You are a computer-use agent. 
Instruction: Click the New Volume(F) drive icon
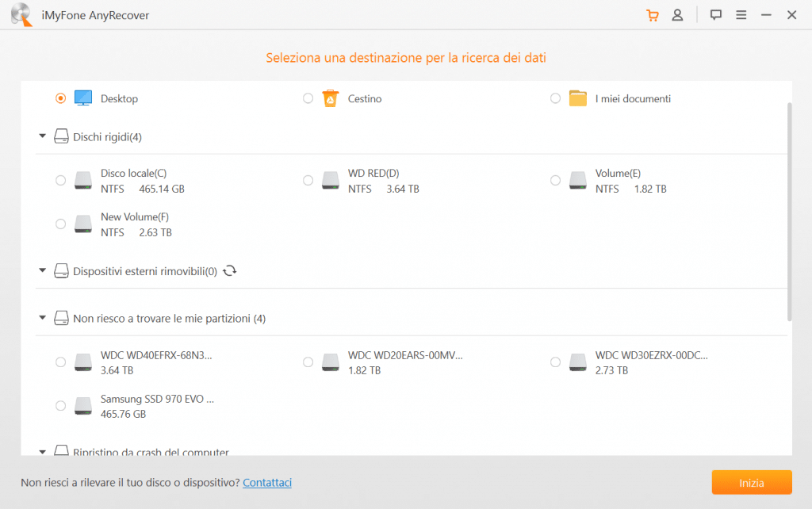[82, 224]
